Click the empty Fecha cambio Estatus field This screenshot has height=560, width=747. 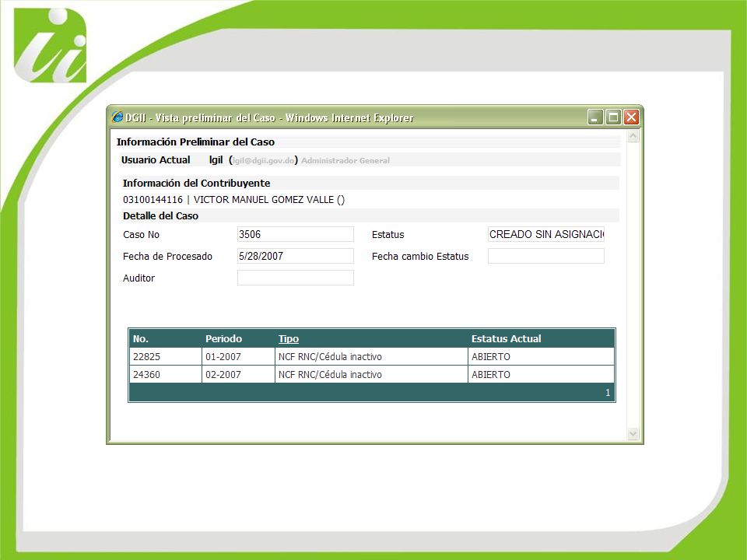pyautogui.click(x=546, y=256)
